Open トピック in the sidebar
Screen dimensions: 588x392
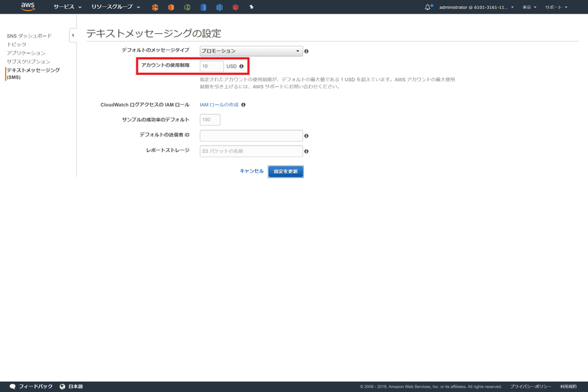point(16,44)
